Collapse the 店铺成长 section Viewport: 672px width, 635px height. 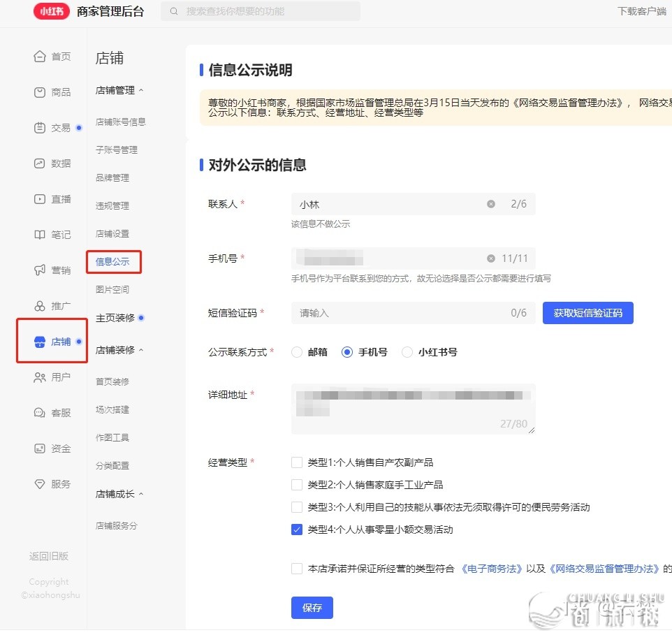pyautogui.click(x=115, y=493)
